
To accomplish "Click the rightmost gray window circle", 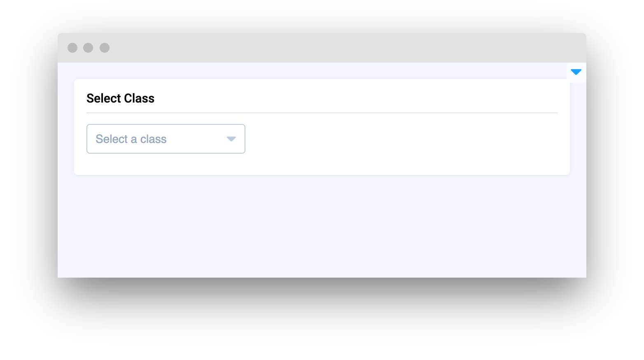I will click(x=105, y=48).
